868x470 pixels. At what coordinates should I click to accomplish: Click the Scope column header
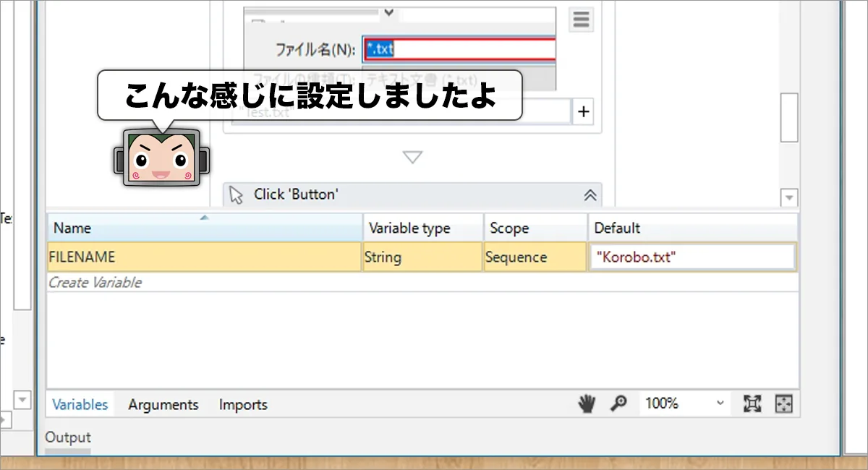(x=535, y=228)
